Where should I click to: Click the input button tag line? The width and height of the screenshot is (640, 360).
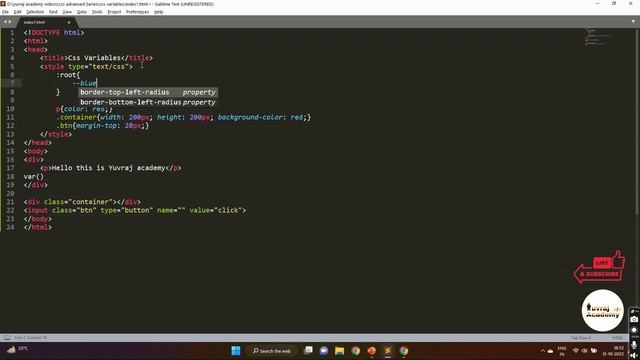(x=135, y=210)
